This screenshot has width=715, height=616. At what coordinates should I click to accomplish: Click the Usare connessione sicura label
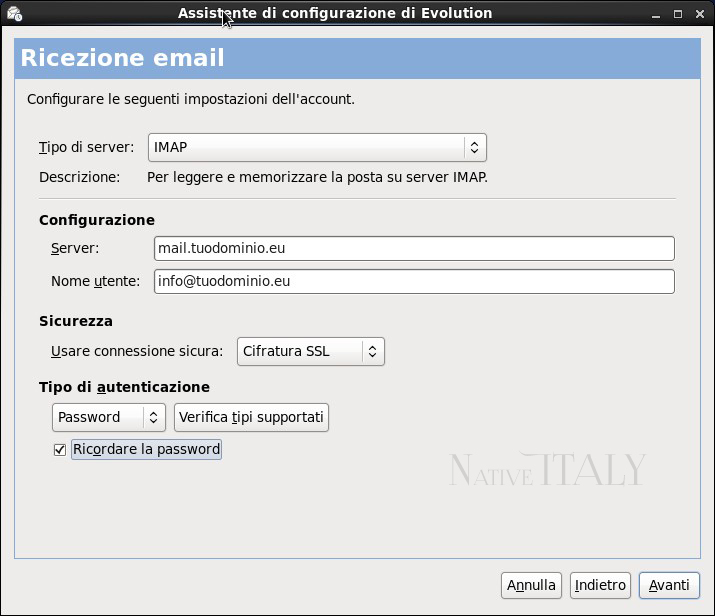(137, 352)
